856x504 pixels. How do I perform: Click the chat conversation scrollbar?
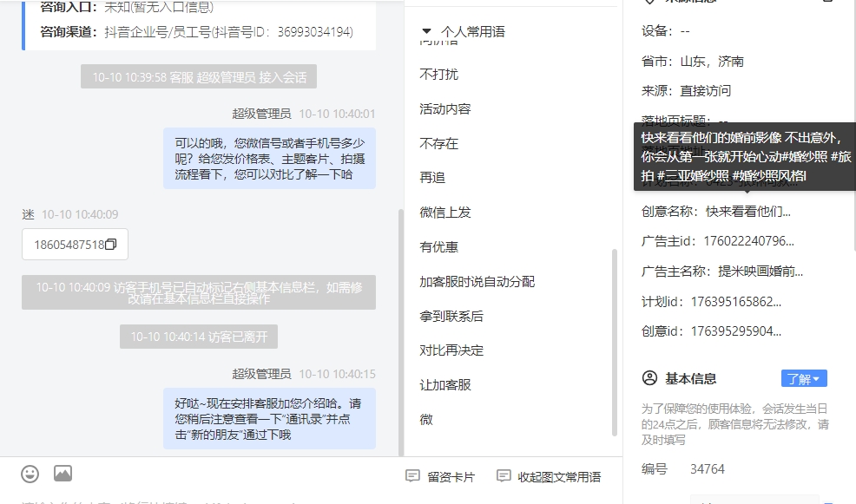coord(401,333)
